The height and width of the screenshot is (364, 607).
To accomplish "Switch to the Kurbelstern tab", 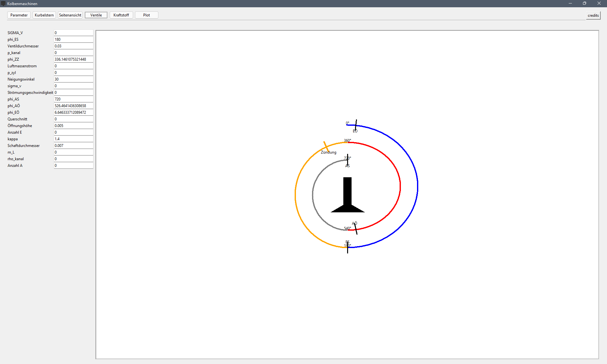I will (x=44, y=15).
